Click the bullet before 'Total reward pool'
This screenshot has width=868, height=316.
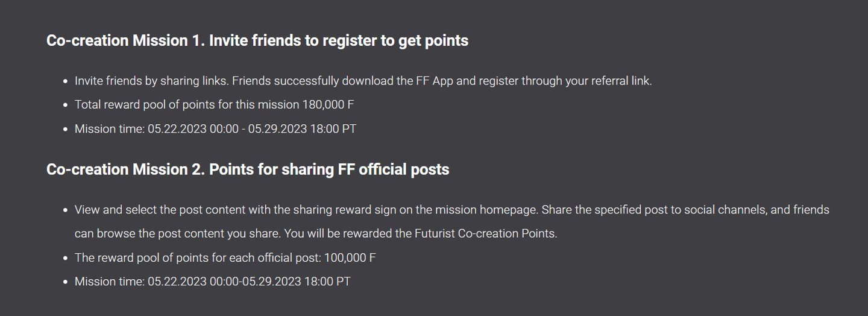(65, 105)
